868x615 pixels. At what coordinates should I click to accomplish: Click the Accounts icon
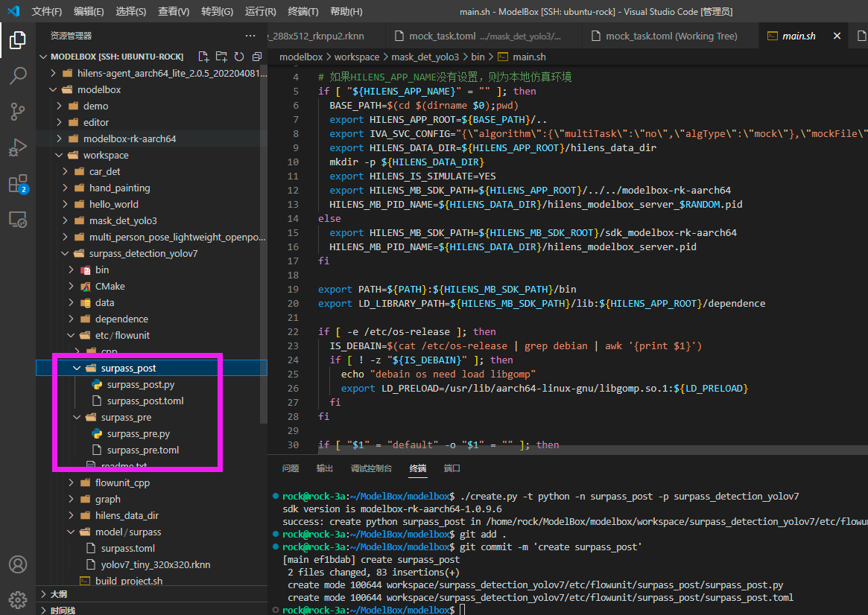click(x=18, y=564)
